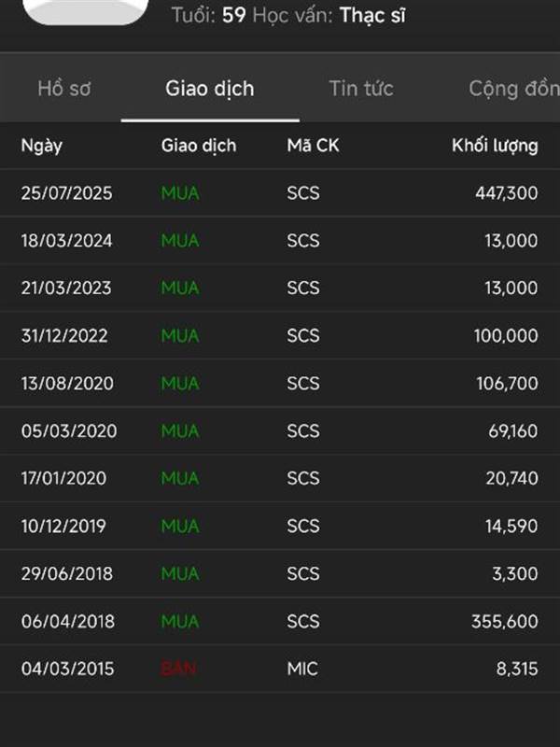
Task: Open the Hồ sơ tab
Action: 64,89
